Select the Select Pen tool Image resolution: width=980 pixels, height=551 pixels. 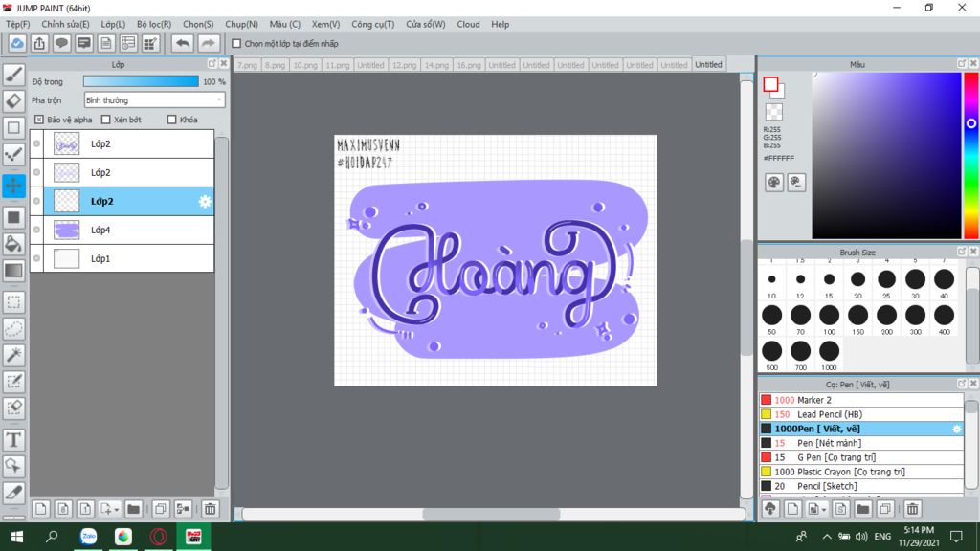click(x=13, y=381)
